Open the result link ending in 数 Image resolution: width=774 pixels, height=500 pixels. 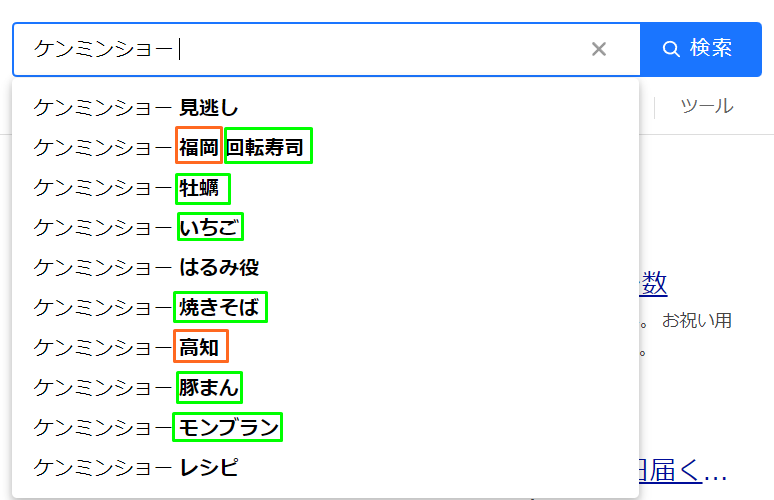pyautogui.click(x=654, y=284)
